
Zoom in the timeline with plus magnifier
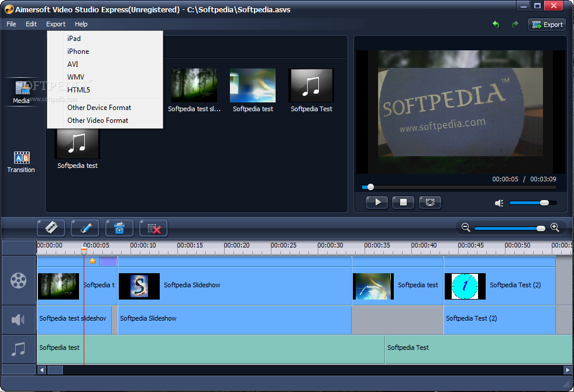pos(555,227)
